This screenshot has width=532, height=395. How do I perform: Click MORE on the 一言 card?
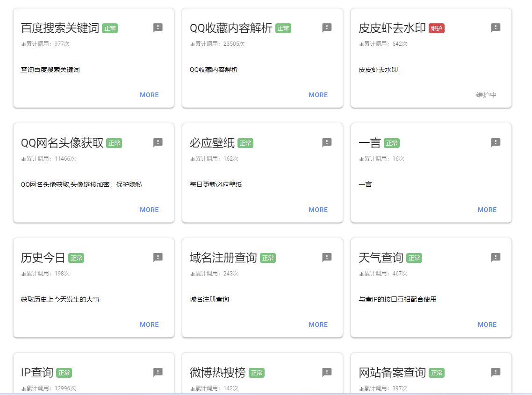(487, 209)
